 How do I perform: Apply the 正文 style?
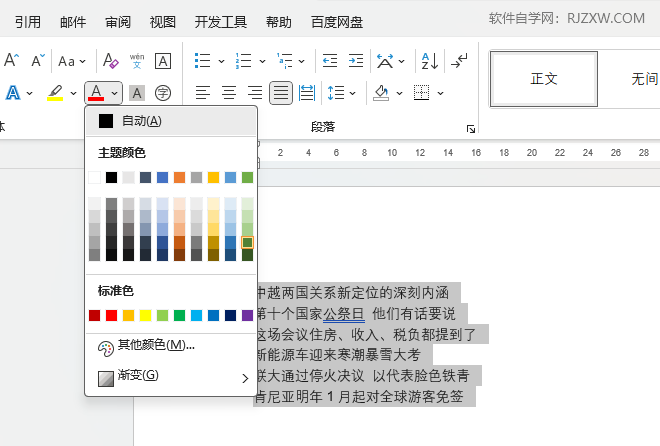(544, 79)
